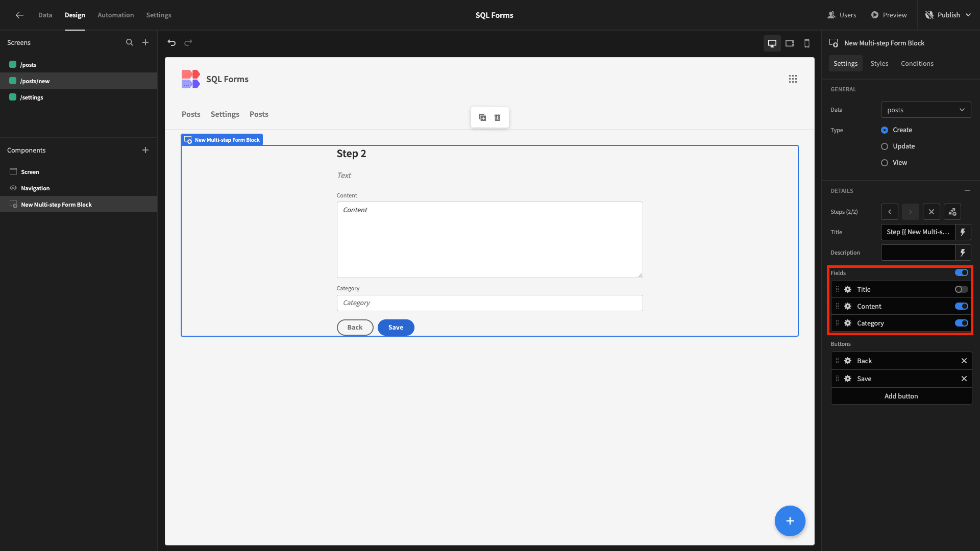Switch to tablet preview mode

pos(790,43)
